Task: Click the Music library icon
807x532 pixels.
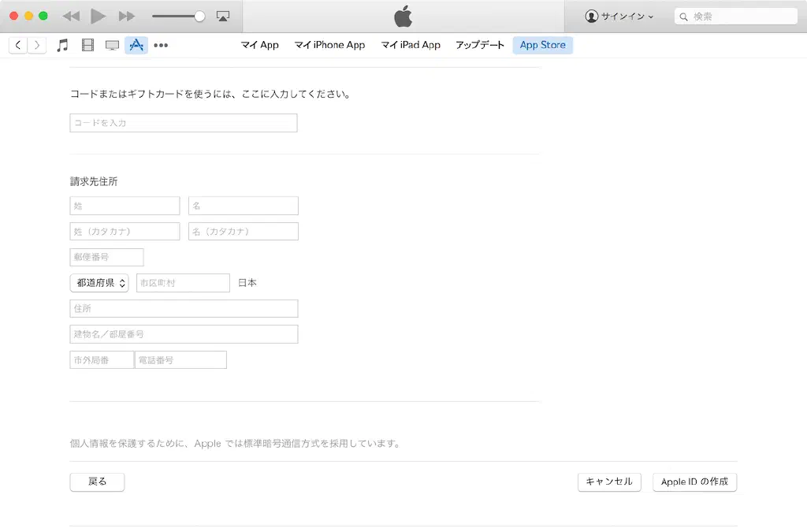Action: click(x=63, y=46)
